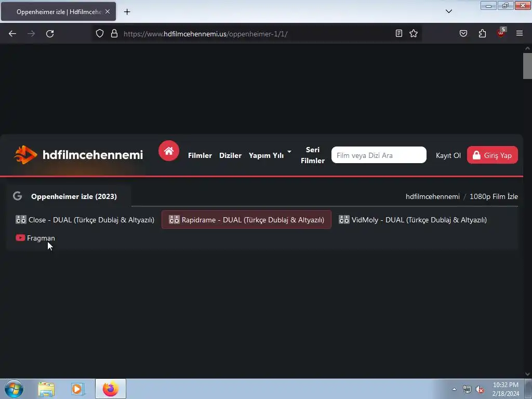Open hdfilmcehennemi breadcrumb link
The height and width of the screenshot is (399, 532).
click(x=433, y=196)
